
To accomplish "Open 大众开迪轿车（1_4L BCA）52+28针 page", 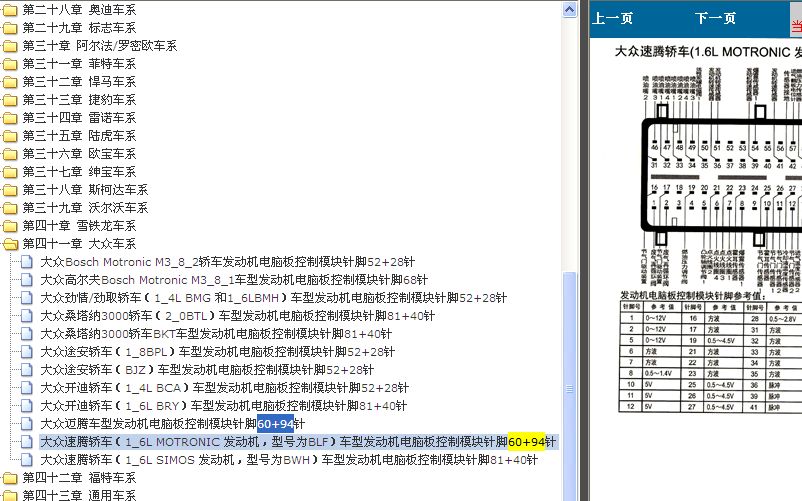I will click(x=225, y=388).
